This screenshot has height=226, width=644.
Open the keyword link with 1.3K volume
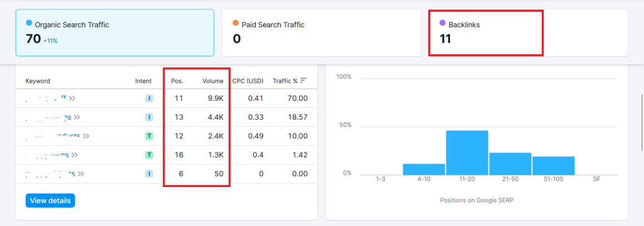[x=47, y=155]
